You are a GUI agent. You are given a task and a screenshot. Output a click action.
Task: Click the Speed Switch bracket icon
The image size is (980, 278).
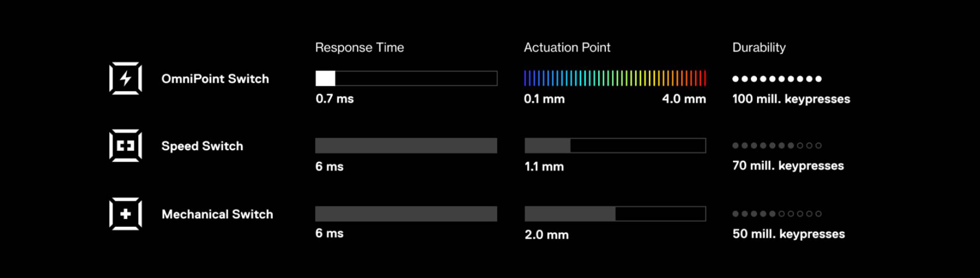click(x=126, y=146)
